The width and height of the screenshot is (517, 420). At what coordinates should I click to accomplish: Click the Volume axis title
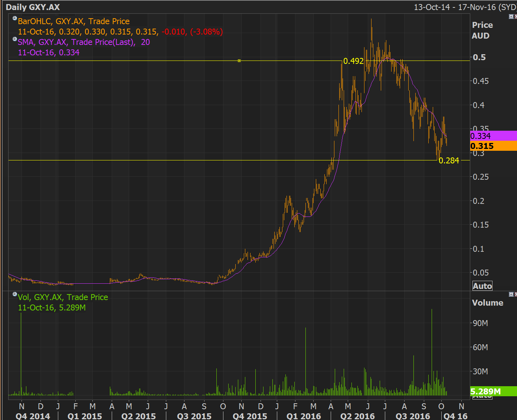pos(487,303)
